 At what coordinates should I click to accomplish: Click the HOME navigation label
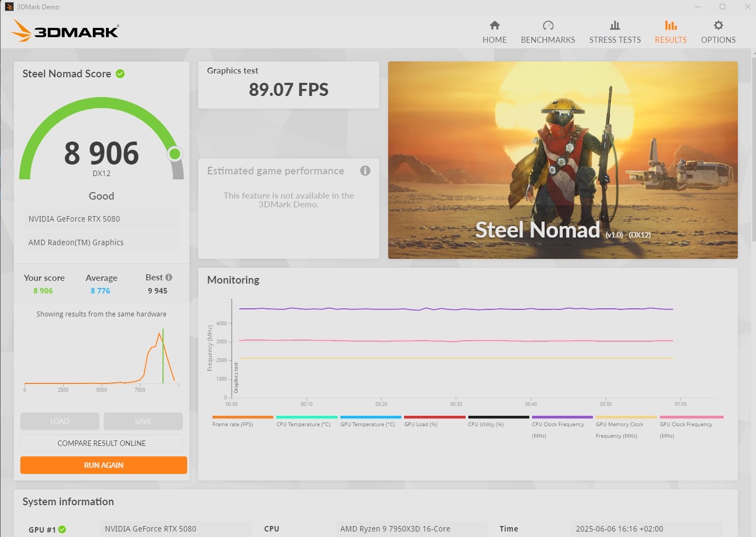[x=495, y=40]
